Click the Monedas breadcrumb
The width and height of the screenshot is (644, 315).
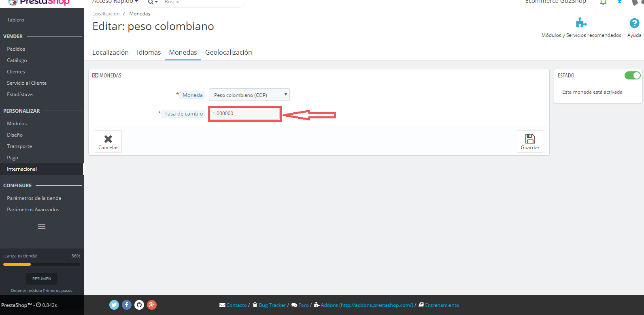140,13
